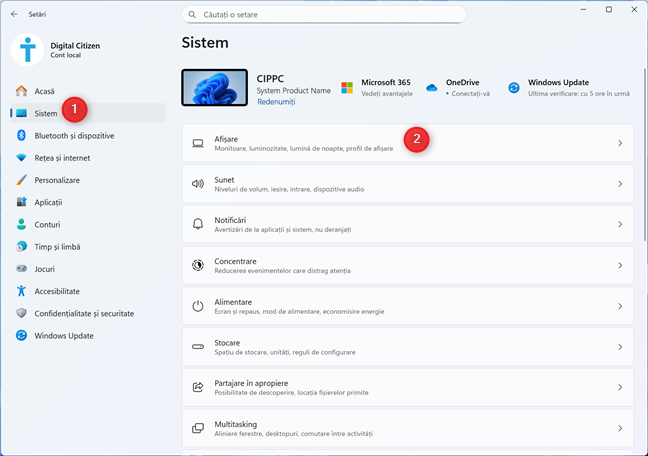Select Aplicații in the sidebar
This screenshot has width=648, height=456.
click(50, 202)
